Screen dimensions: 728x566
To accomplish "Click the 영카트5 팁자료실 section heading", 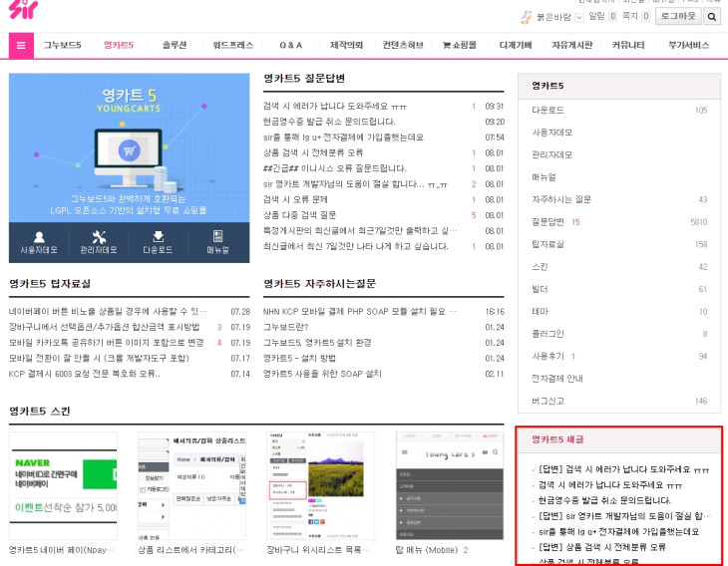I will pyautogui.click(x=50, y=283).
